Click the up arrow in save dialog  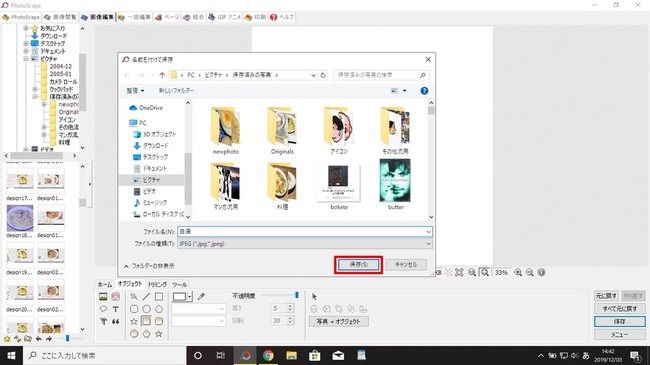click(x=162, y=75)
